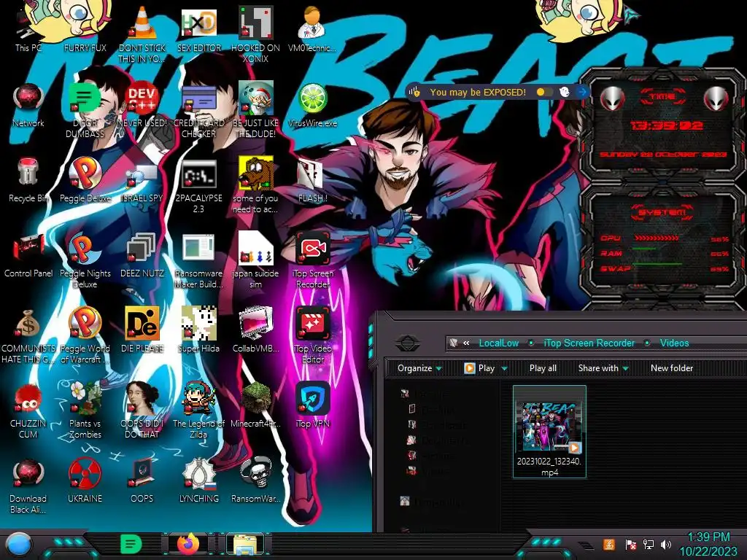747x560 pixels.
Task: Click the volume speaker tray icon
Action: click(666, 544)
